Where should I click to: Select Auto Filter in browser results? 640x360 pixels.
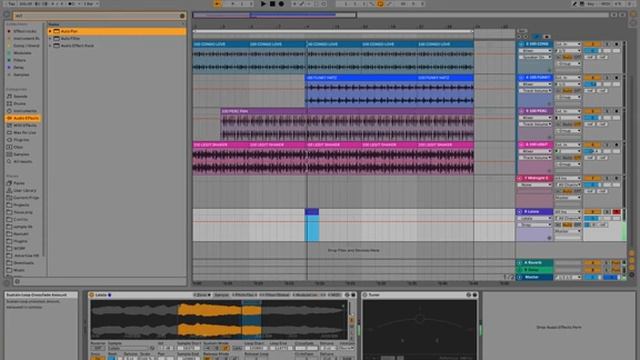[70, 38]
